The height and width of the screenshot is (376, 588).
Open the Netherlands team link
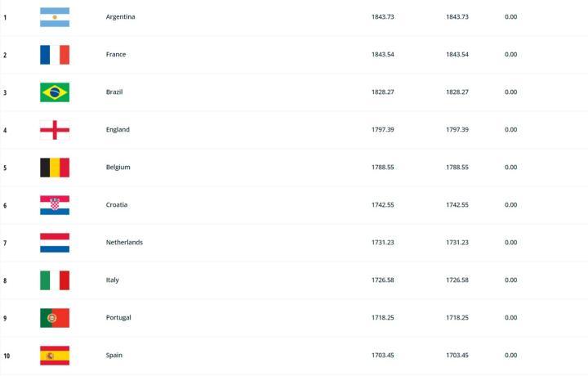click(x=124, y=243)
